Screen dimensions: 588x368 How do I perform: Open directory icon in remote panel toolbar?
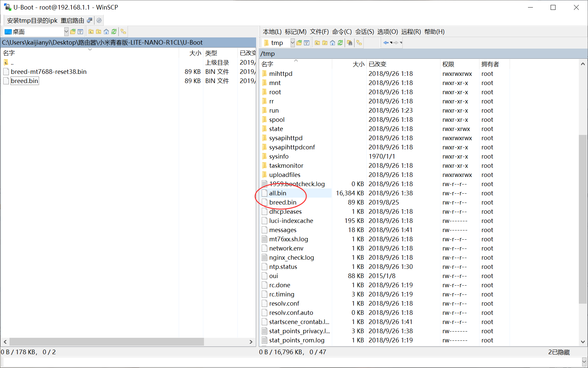(299, 43)
